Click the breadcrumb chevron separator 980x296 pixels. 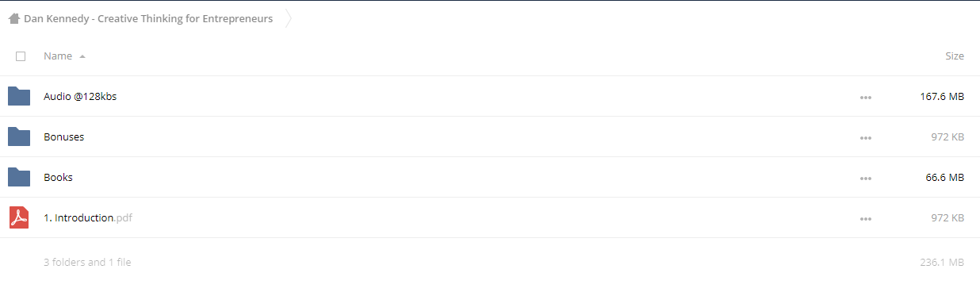[x=288, y=18]
